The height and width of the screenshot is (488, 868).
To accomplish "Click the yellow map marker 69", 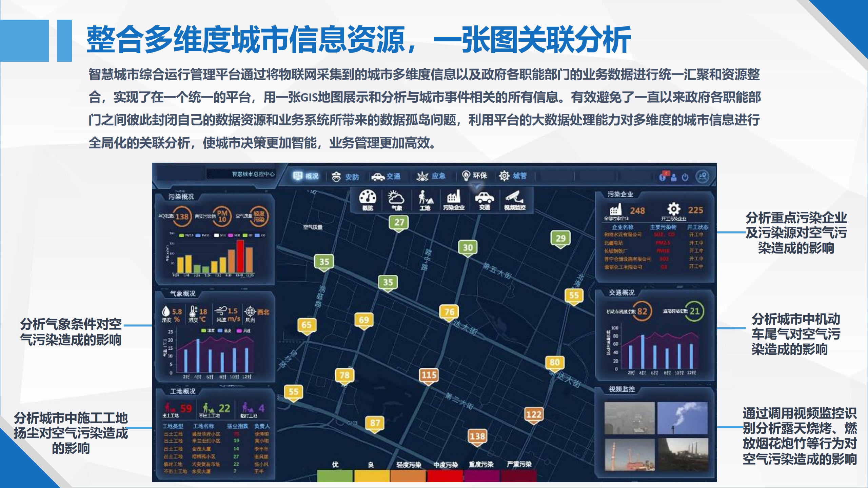I will [x=364, y=321].
